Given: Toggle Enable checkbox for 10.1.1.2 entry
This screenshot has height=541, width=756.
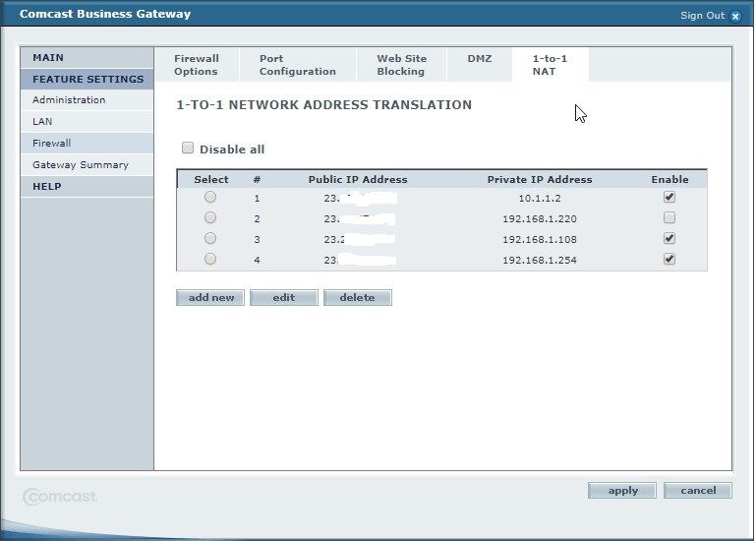Looking at the screenshot, I should [669, 197].
